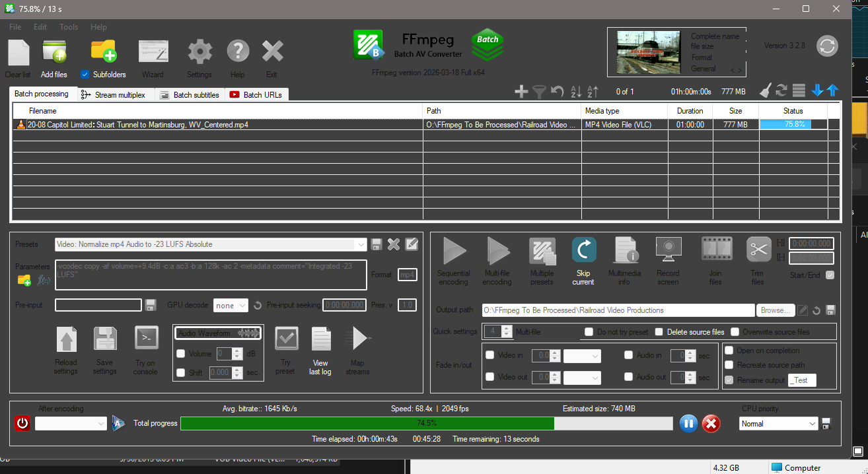Check Overwrite source files
The width and height of the screenshot is (868, 474).
click(735, 332)
